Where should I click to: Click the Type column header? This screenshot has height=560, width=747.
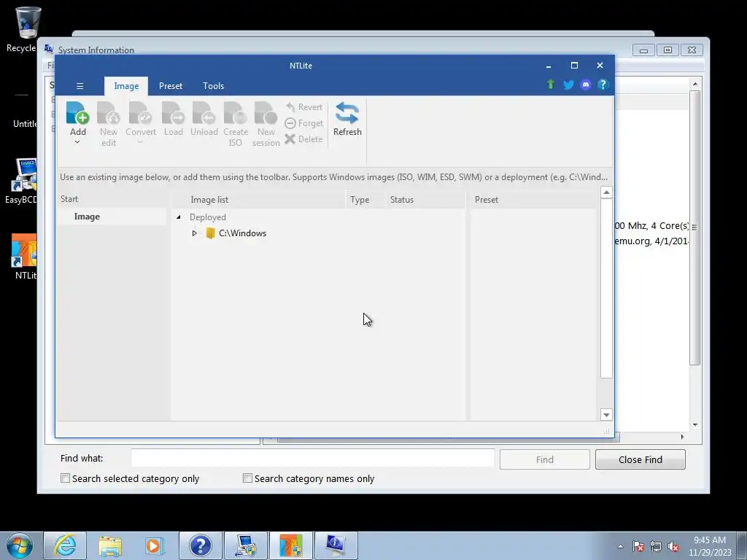point(360,200)
